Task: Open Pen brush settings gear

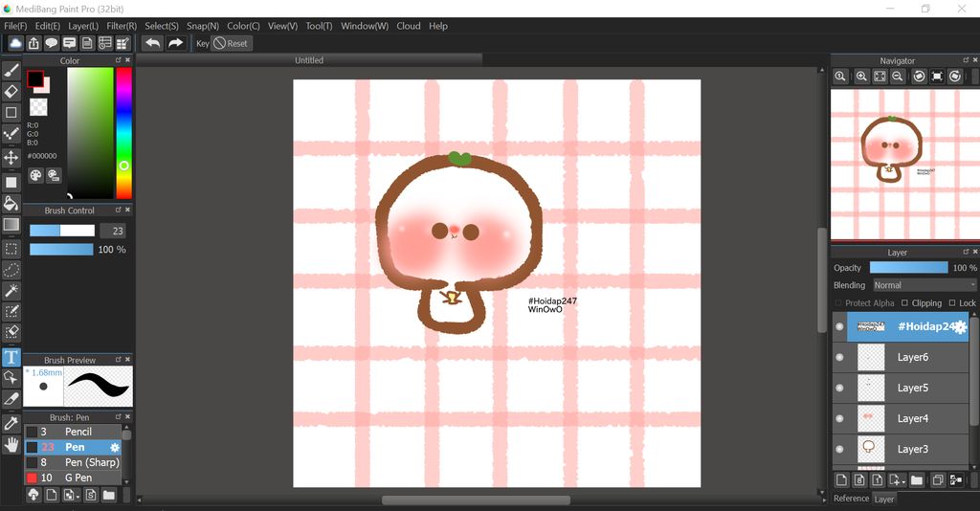Action: pos(115,447)
